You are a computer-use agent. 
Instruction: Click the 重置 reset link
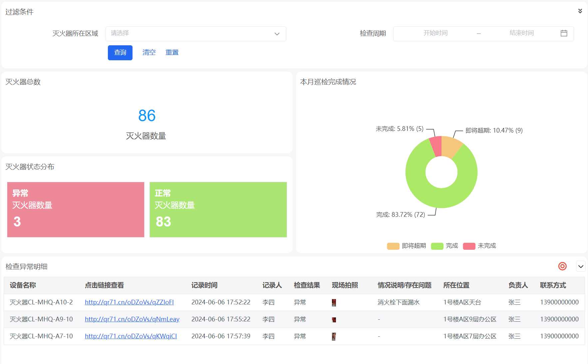point(172,53)
